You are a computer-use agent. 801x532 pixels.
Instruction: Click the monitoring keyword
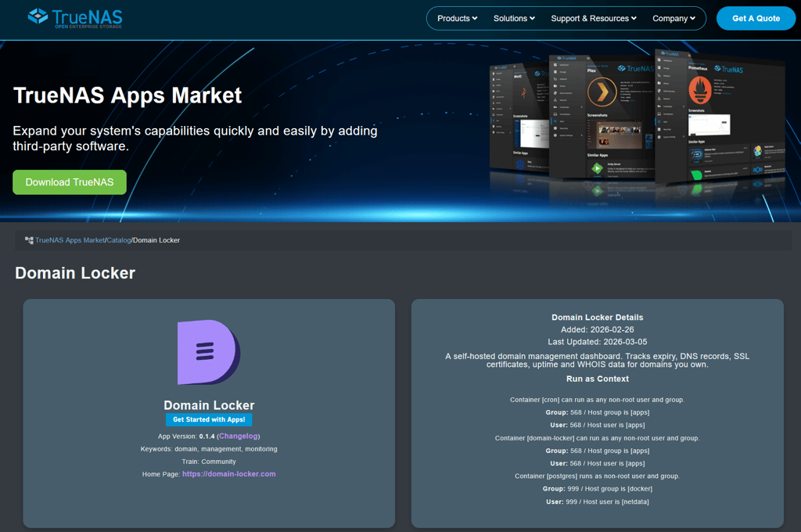click(261, 449)
